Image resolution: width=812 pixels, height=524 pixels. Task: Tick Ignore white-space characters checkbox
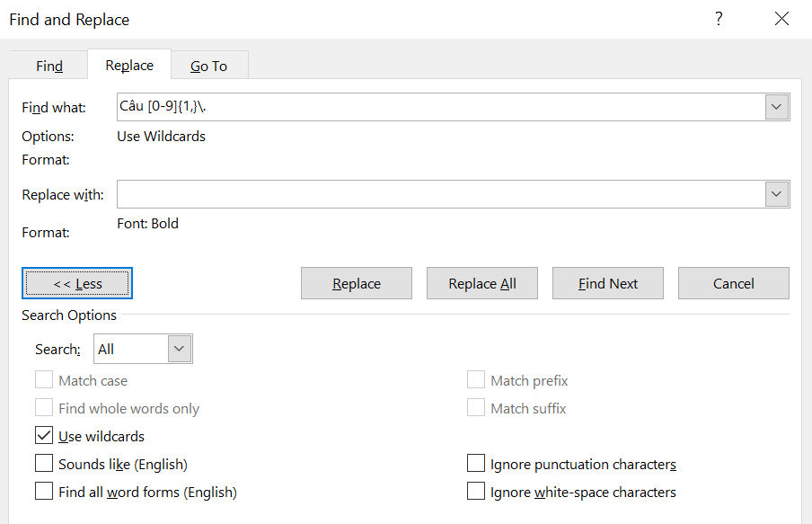coord(476,492)
